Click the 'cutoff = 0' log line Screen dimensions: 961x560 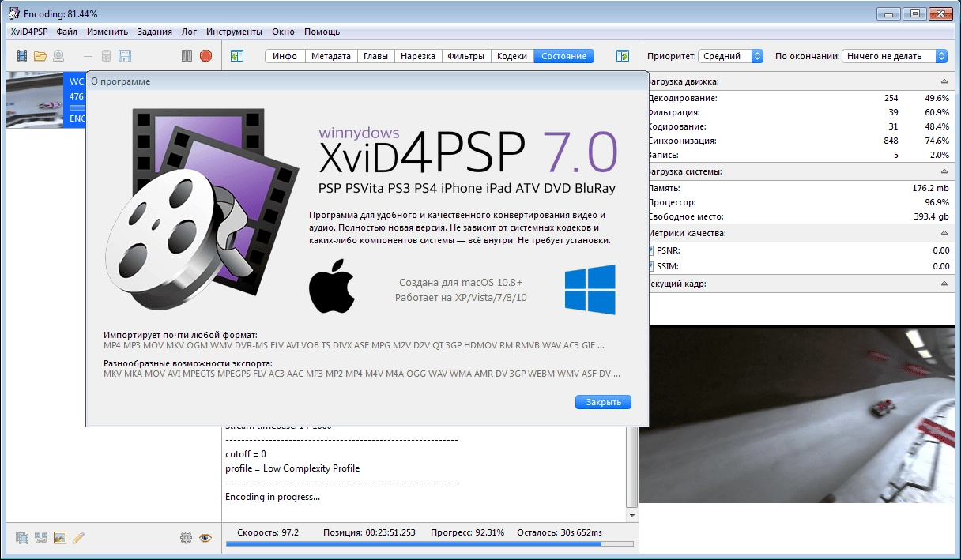click(x=246, y=454)
